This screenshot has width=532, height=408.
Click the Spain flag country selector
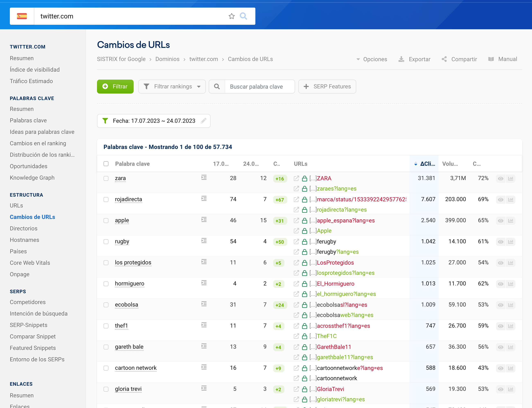[x=22, y=16]
